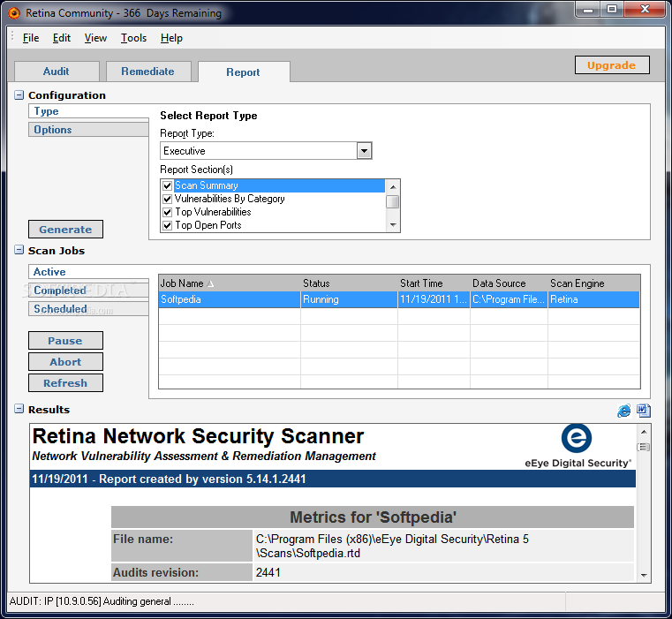
Task: Click Results pane scroll down arrow
Action: pyautogui.click(x=644, y=575)
